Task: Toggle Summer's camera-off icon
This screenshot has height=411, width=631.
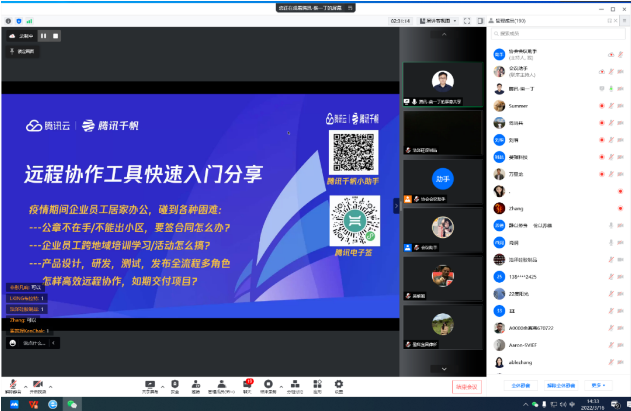Action: click(x=621, y=106)
